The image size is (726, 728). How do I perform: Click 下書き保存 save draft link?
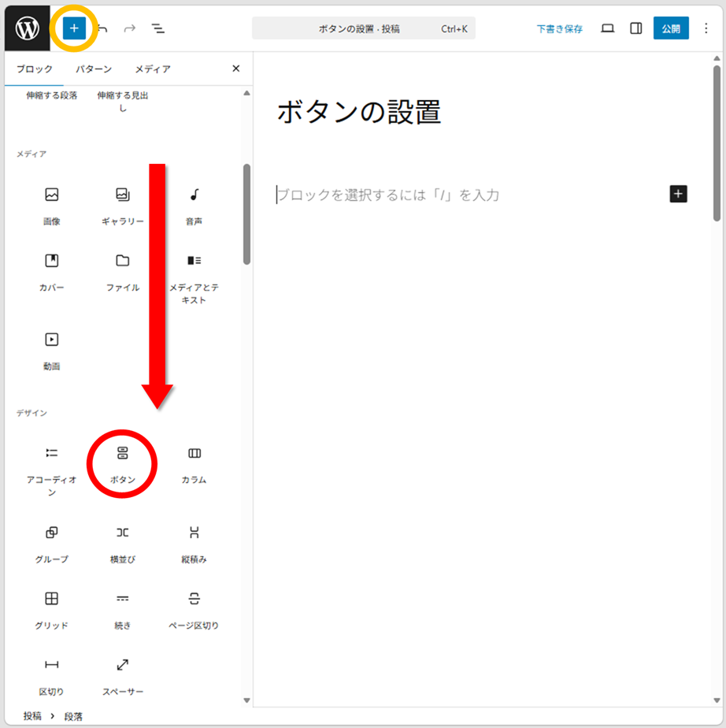[560, 28]
